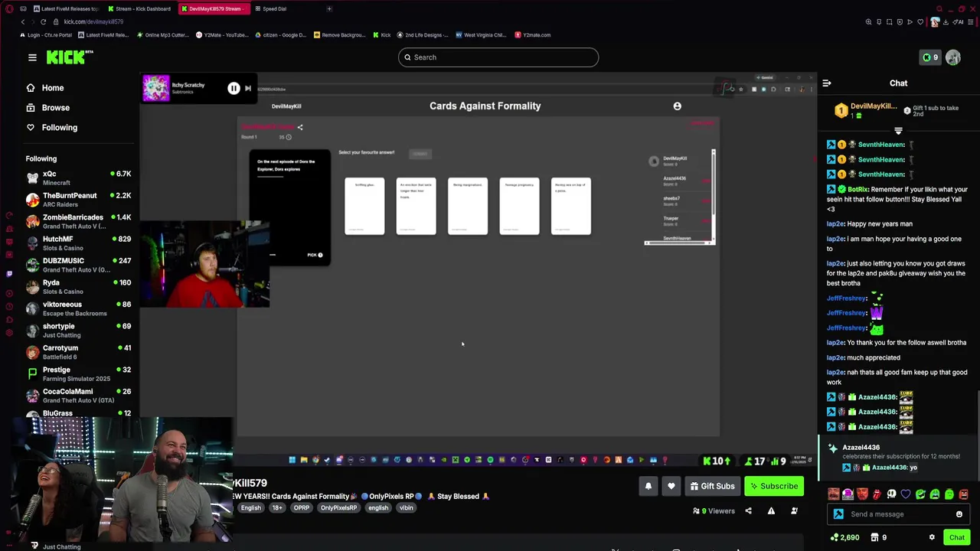Go to Home in sidebar
Viewport: 980px width, 551px height.
point(44,88)
